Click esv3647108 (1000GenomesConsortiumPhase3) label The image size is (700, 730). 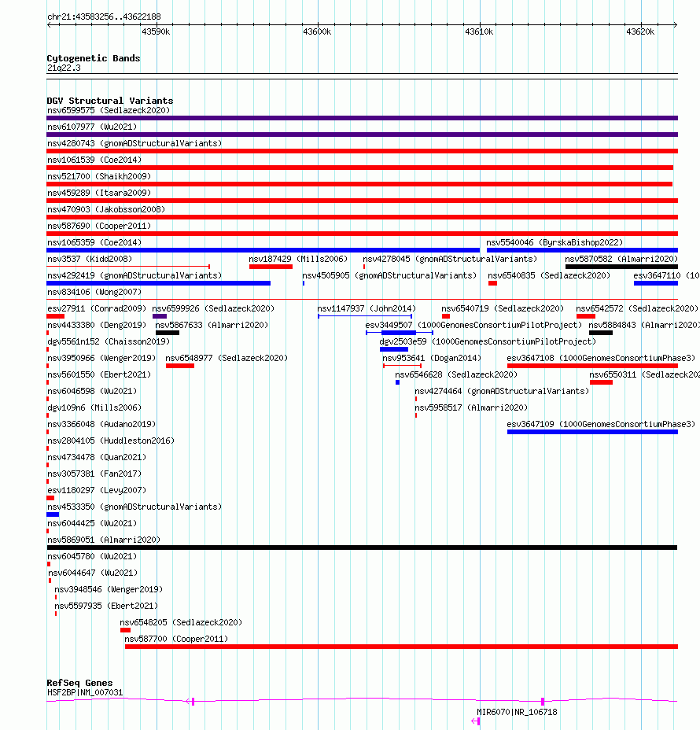point(601,359)
